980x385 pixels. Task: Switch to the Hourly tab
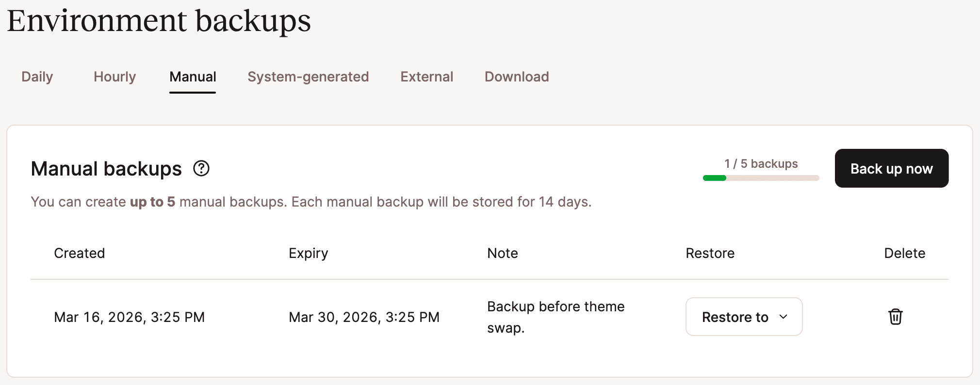coord(114,77)
